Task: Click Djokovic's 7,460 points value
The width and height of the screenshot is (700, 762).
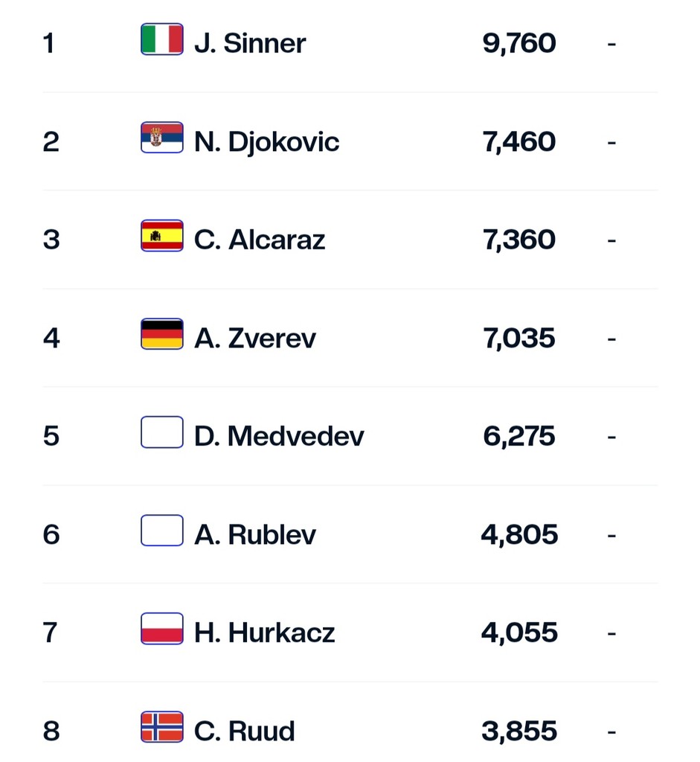Action: pos(518,142)
